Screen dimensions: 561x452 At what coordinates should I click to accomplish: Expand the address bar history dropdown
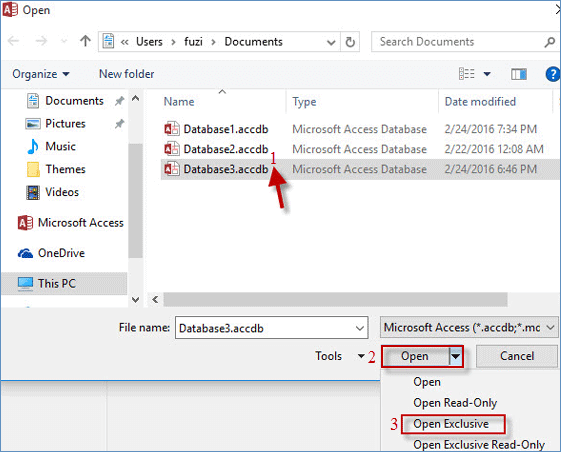[x=331, y=42]
